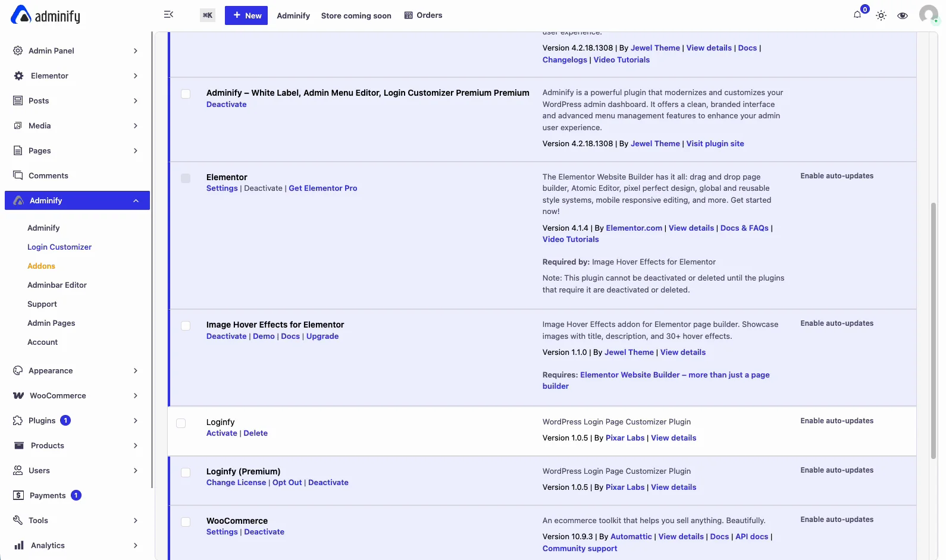Click the New button in top bar
Viewport: 946px width, 560px height.
(x=246, y=15)
